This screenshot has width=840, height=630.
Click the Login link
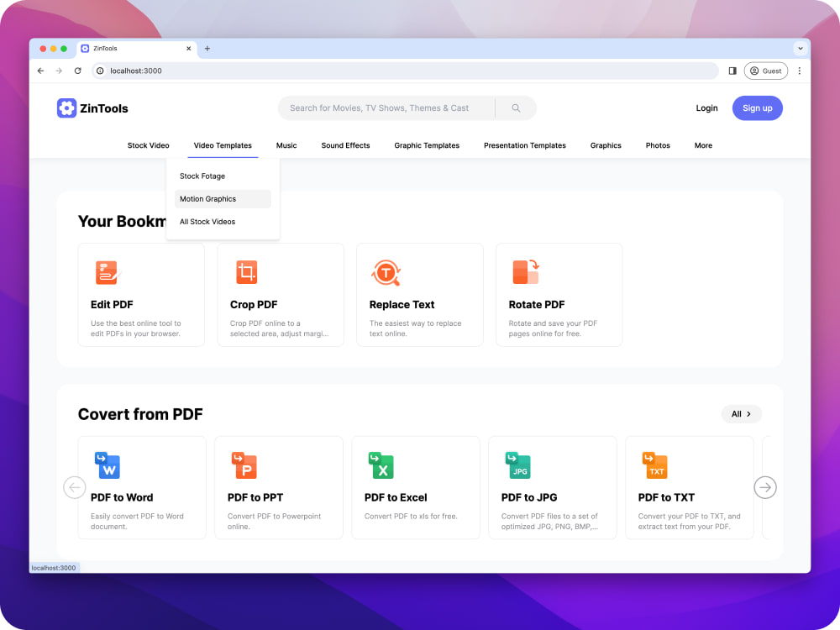click(706, 108)
